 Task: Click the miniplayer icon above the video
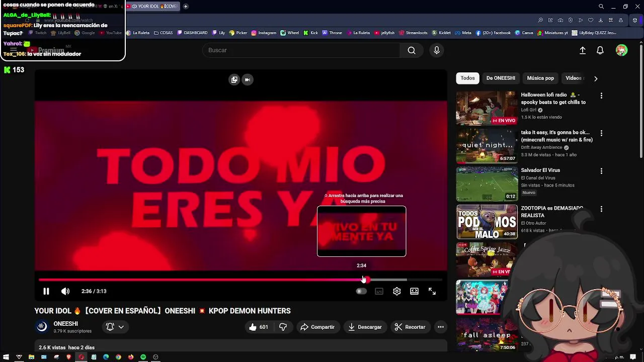tap(234, 79)
